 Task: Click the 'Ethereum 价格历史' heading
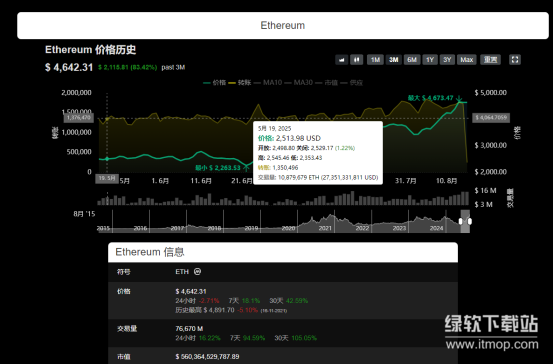(91, 50)
